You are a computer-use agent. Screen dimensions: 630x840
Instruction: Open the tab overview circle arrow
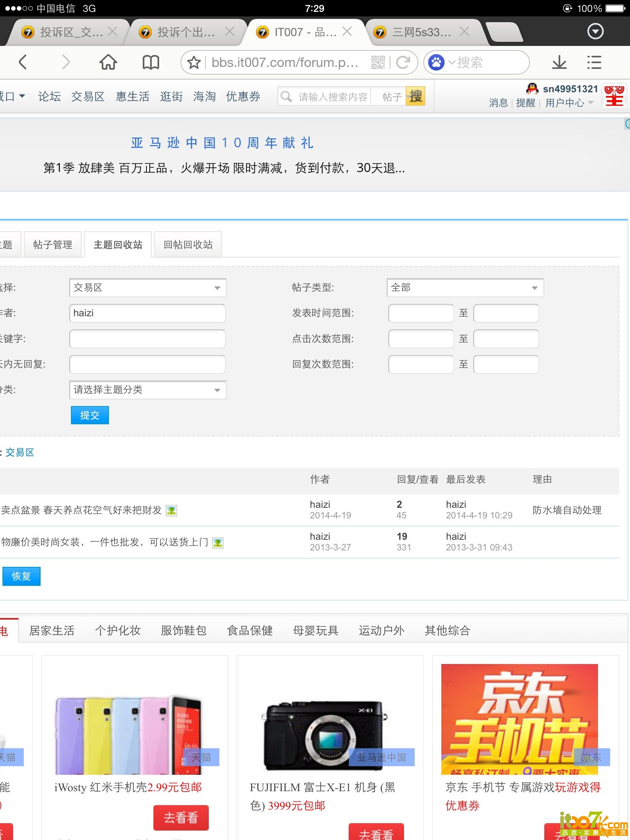click(595, 31)
